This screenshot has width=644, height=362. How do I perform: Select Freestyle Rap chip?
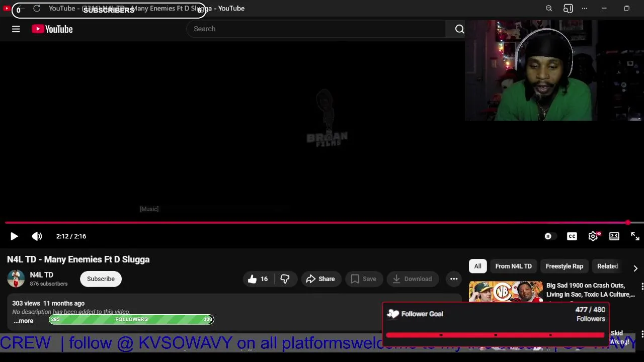click(x=565, y=266)
